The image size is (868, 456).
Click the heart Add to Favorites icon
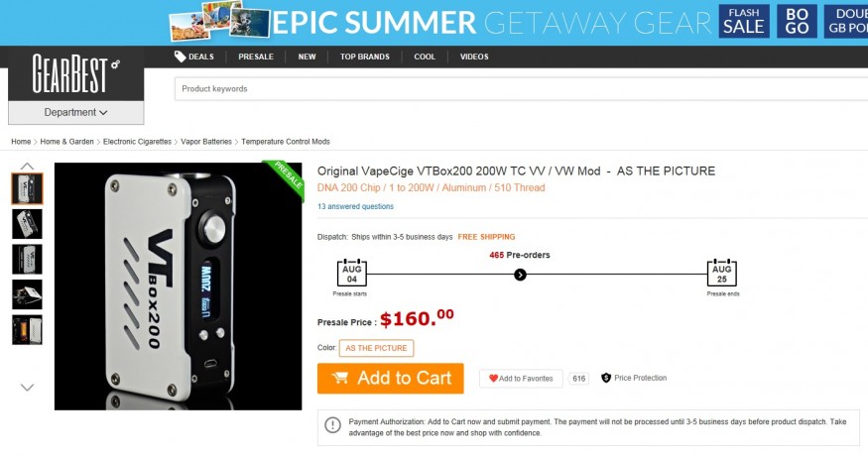(x=493, y=379)
